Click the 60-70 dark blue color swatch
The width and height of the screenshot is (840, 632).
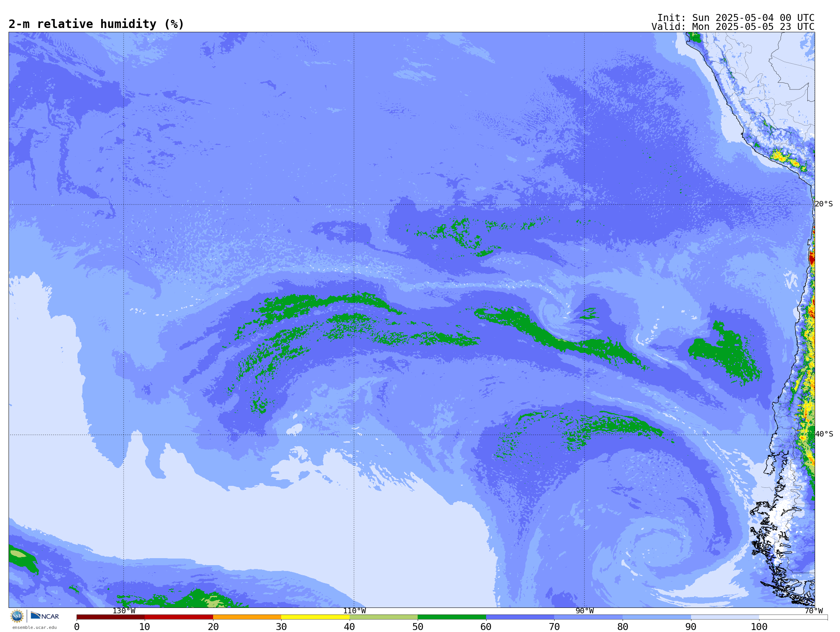(520, 617)
